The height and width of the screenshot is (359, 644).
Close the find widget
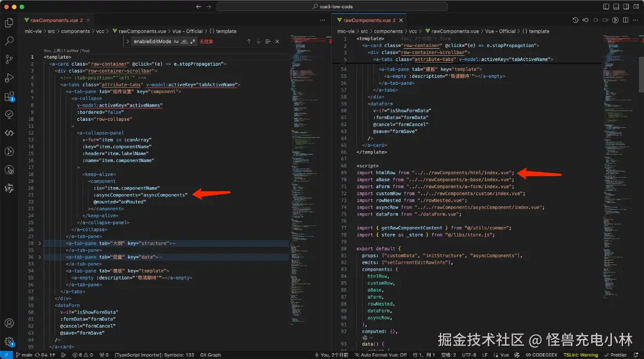277,41
